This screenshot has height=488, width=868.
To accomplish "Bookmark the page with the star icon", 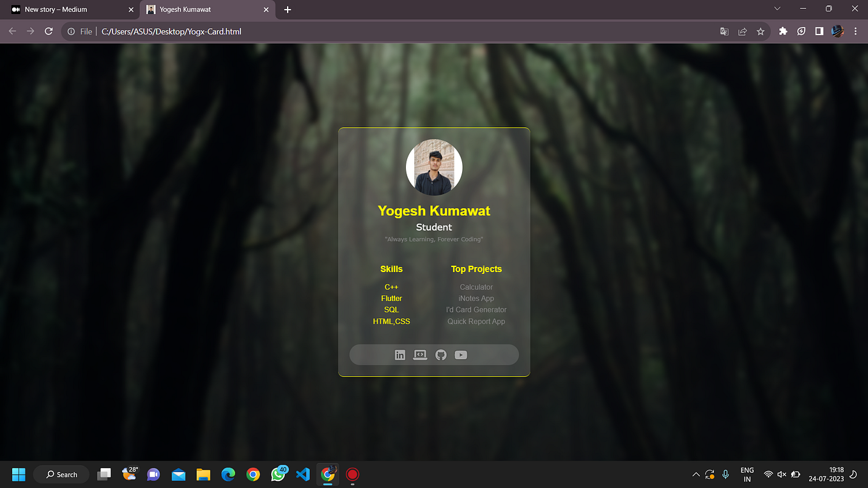I will pyautogui.click(x=760, y=31).
